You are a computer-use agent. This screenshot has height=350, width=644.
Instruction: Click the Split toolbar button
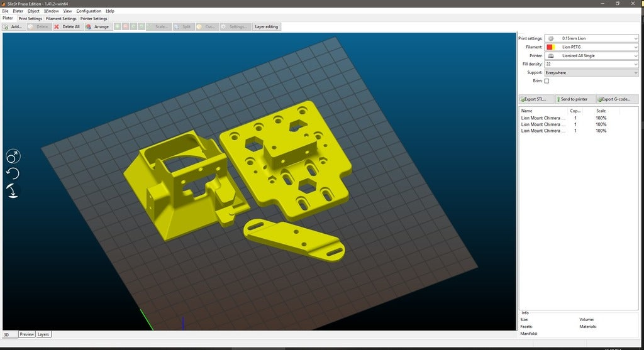pyautogui.click(x=183, y=26)
